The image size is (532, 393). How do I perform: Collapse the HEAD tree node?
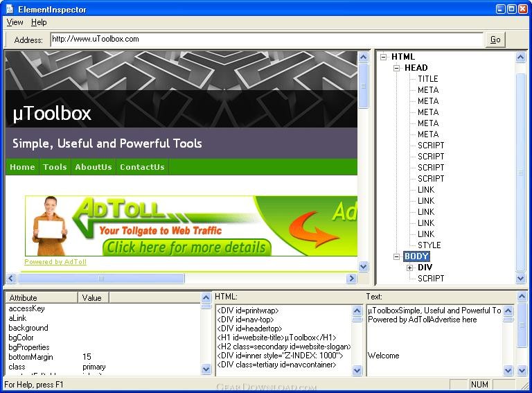396,68
